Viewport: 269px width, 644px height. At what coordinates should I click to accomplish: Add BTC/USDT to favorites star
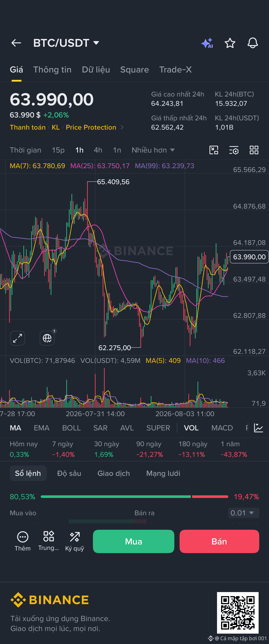pyautogui.click(x=230, y=43)
